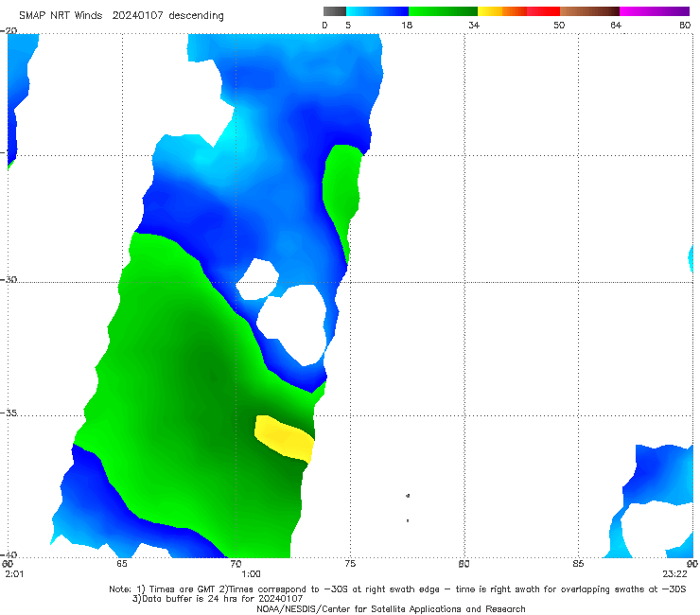Screen dimensions: 700x615
Task: Click the brown segment of the color bar
Action: coord(589,11)
